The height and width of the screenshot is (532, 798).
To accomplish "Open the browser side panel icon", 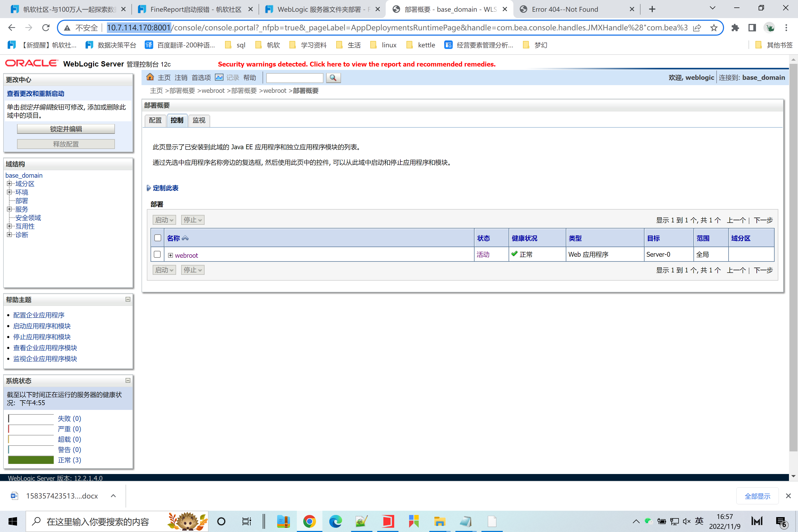I will click(752, 28).
